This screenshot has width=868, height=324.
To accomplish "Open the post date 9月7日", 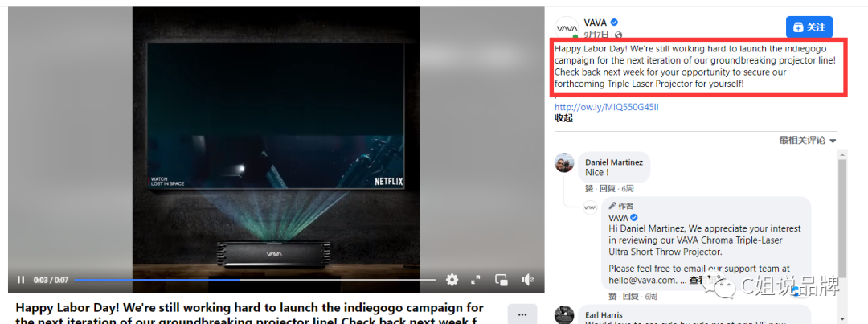I will click(x=596, y=35).
